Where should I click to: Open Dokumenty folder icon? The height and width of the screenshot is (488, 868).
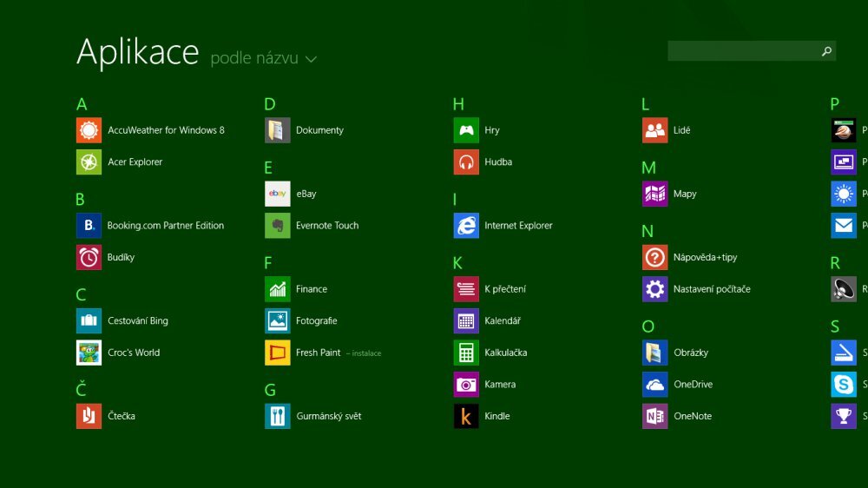tap(278, 130)
